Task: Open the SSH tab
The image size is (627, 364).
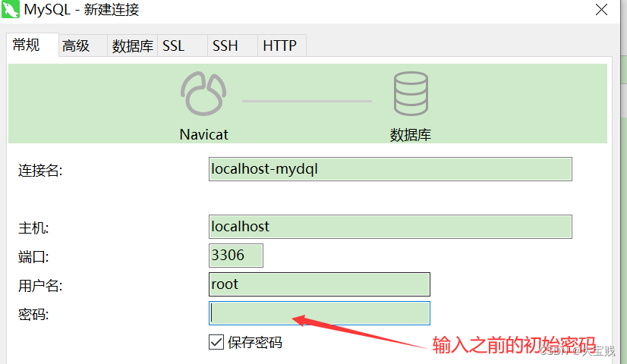Action: click(x=225, y=46)
